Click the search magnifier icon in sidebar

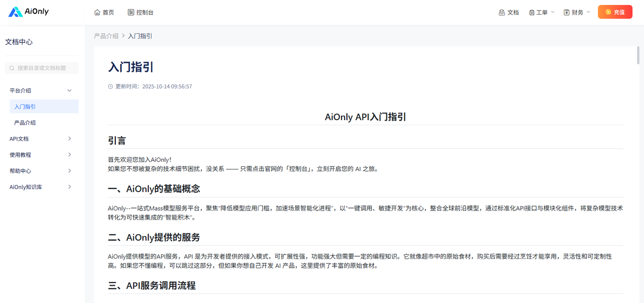click(12, 68)
